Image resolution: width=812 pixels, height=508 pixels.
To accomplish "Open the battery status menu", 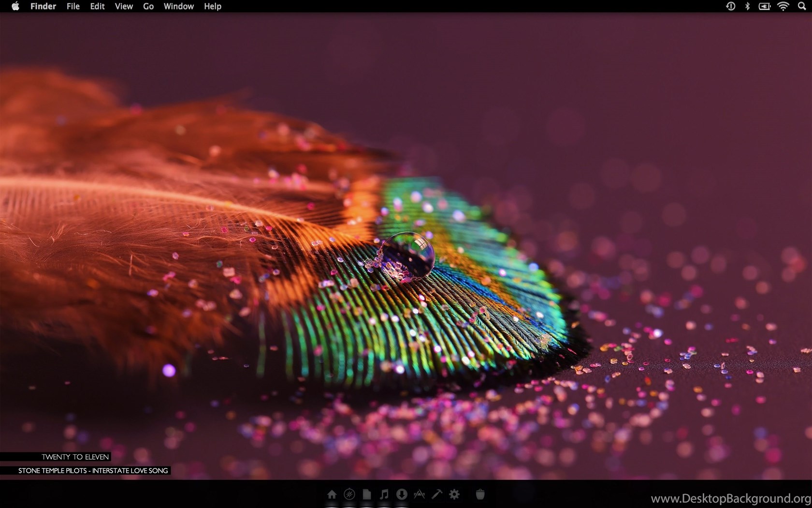I will [764, 6].
